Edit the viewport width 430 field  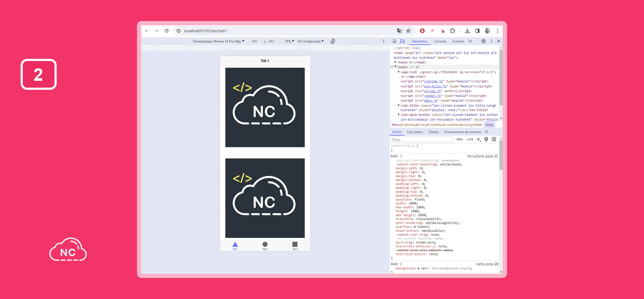pyautogui.click(x=254, y=41)
